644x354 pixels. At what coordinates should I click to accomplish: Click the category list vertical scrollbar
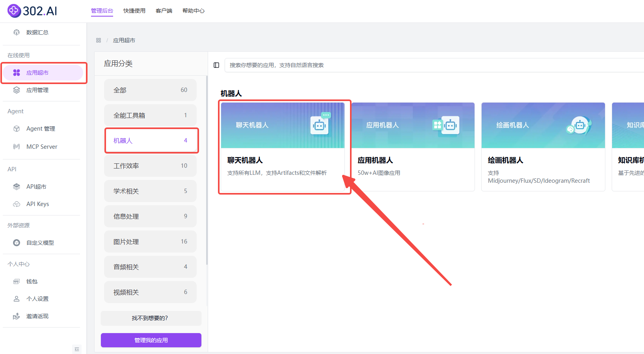tap(207, 170)
